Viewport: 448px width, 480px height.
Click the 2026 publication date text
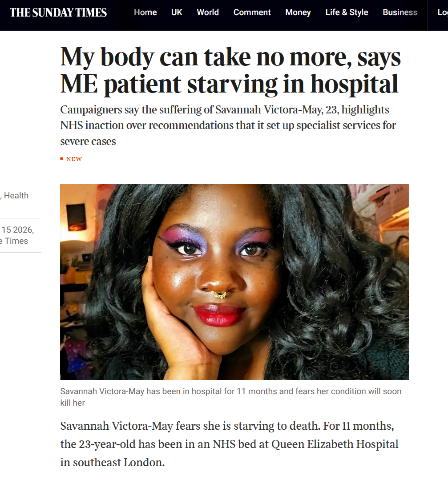click(17, 230)
